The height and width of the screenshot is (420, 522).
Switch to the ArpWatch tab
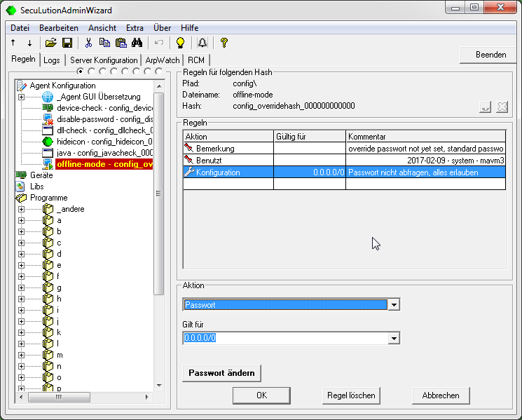pyautogui.click(x=163, y=60)
